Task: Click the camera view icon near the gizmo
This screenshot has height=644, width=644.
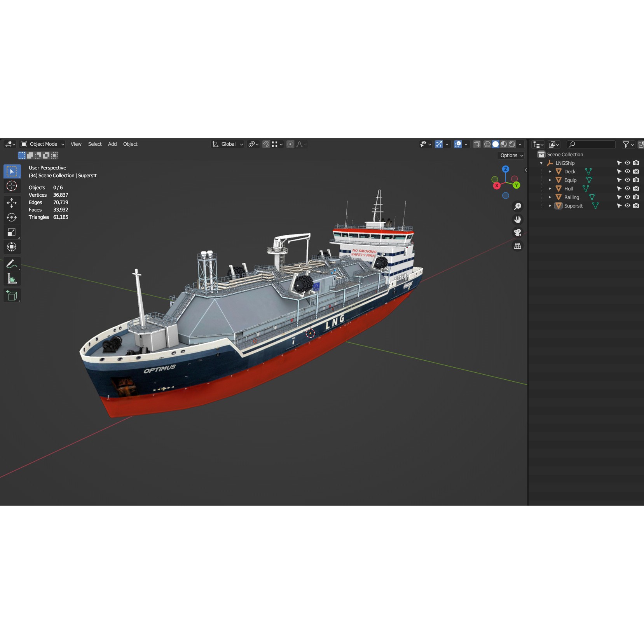Action: [x=517, y=232]
